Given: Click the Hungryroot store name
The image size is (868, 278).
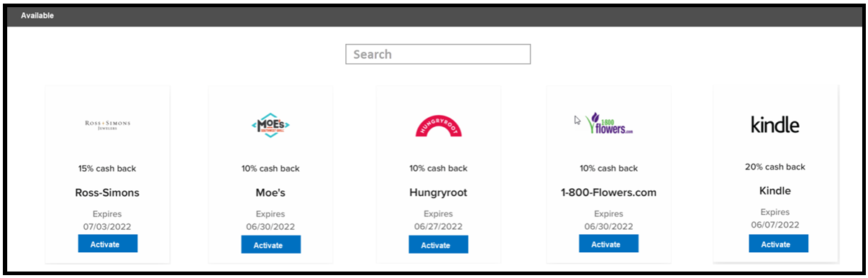Looking at the screenshot, I should click(x=438, y=193).
